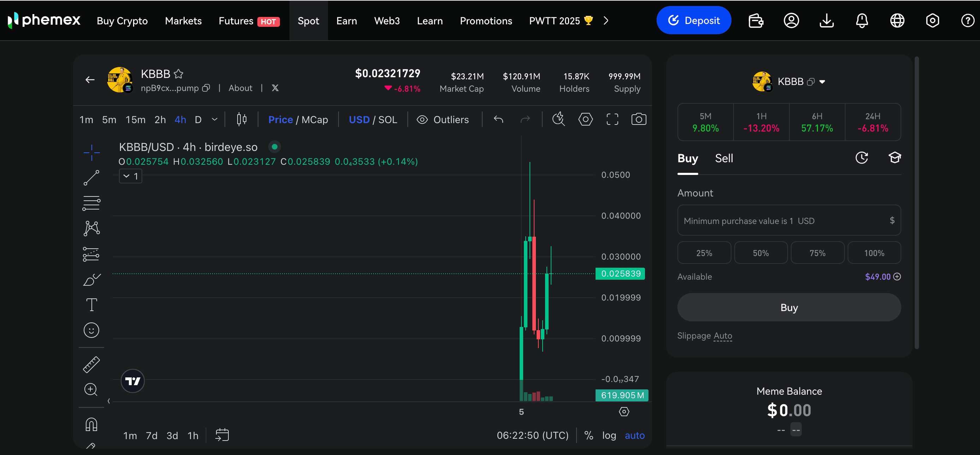Select Price chart mode
This screenshot has height=455, width=980.
280,120
